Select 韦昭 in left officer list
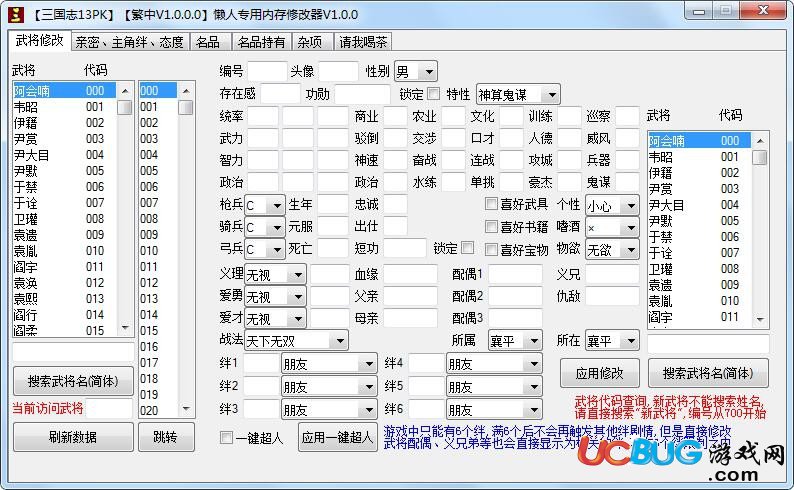The image size is (794, 490). 65,107
